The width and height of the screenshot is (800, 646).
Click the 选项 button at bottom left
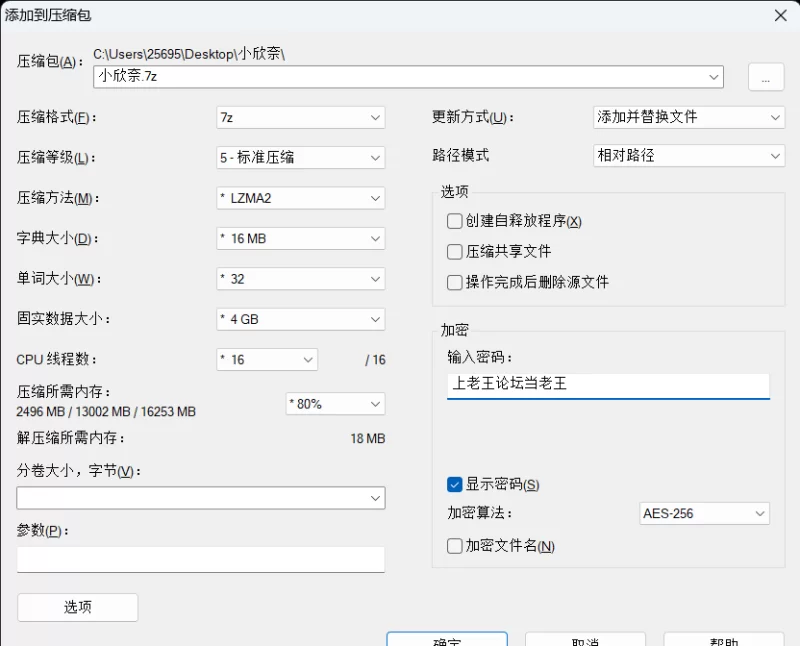point(77,607)
